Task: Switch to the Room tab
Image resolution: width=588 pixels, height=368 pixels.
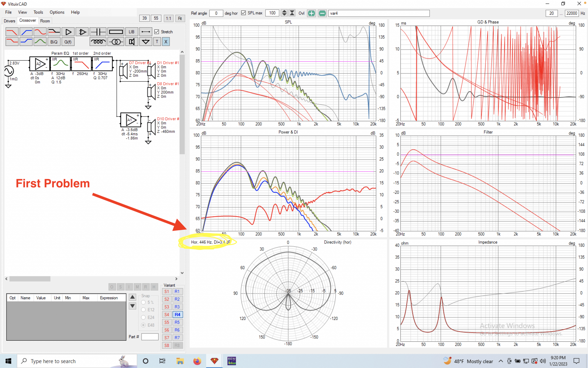Action: (45, 21)
